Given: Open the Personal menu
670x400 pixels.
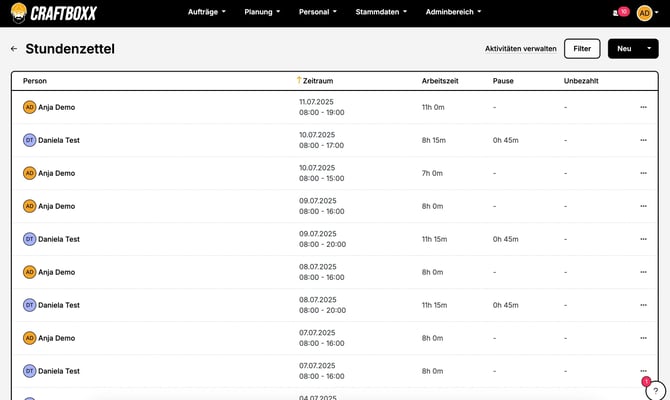Looking at the screenshot, I should [x=318, y=12].
